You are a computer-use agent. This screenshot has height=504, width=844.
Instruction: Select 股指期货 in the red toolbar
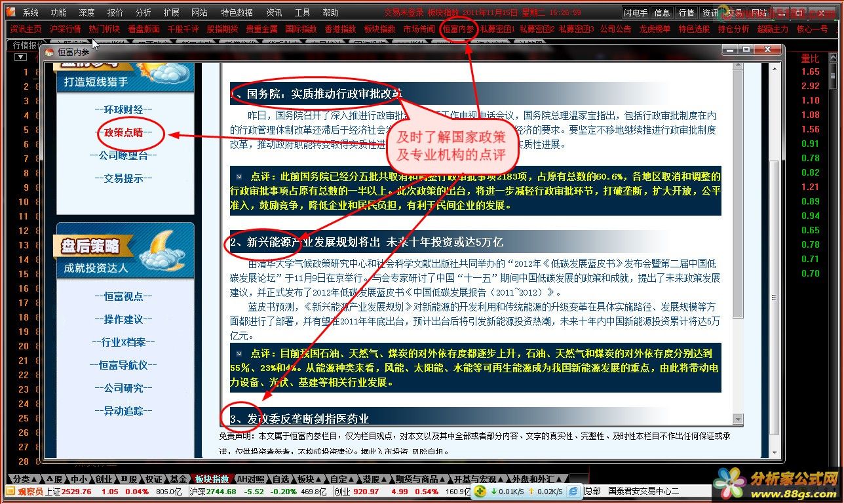222,29
